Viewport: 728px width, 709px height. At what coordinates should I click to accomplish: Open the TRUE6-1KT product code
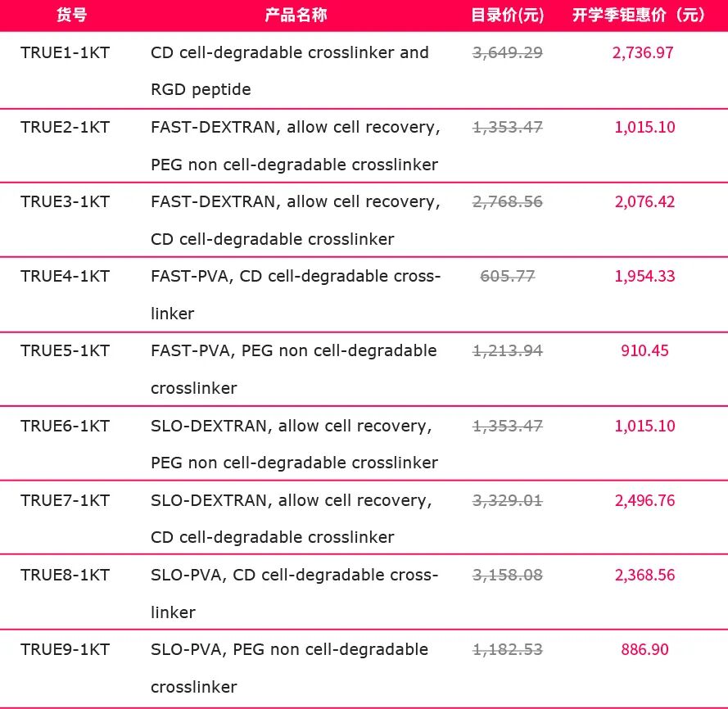pos(66,426)
